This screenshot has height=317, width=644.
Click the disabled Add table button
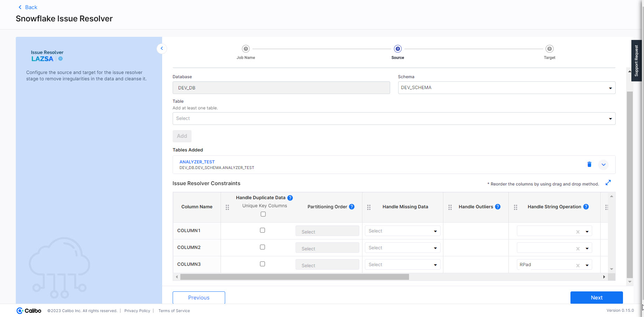point(182,136)
